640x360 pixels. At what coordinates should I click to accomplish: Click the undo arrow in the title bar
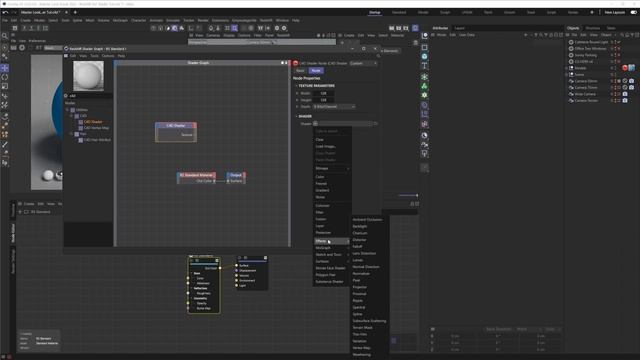point(5,12)
